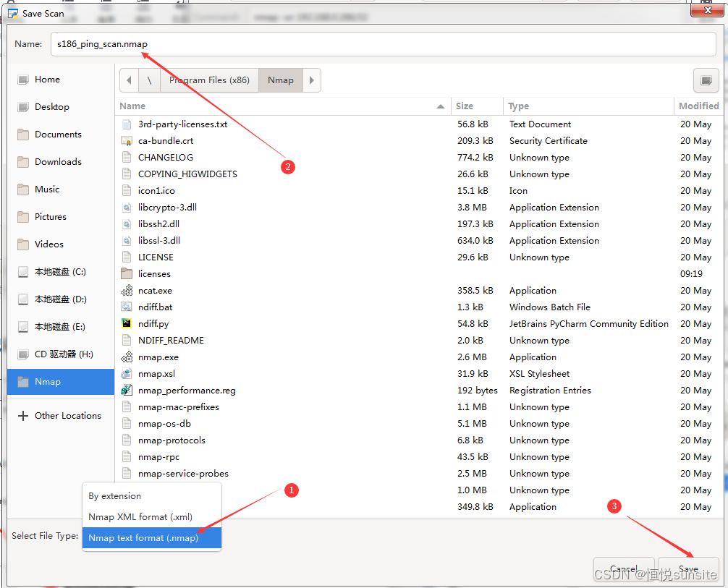
Task: Select the LICENSE file
Action: click(156, 257)
